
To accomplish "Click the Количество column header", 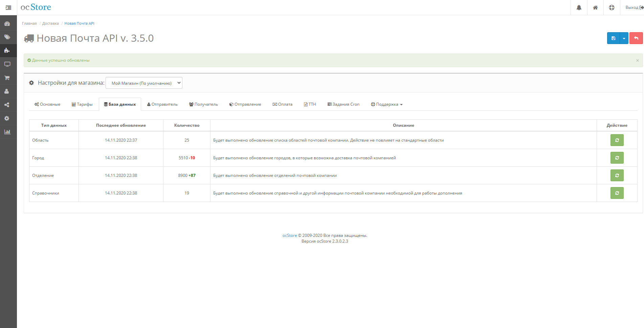I will (x=187, y=125).
